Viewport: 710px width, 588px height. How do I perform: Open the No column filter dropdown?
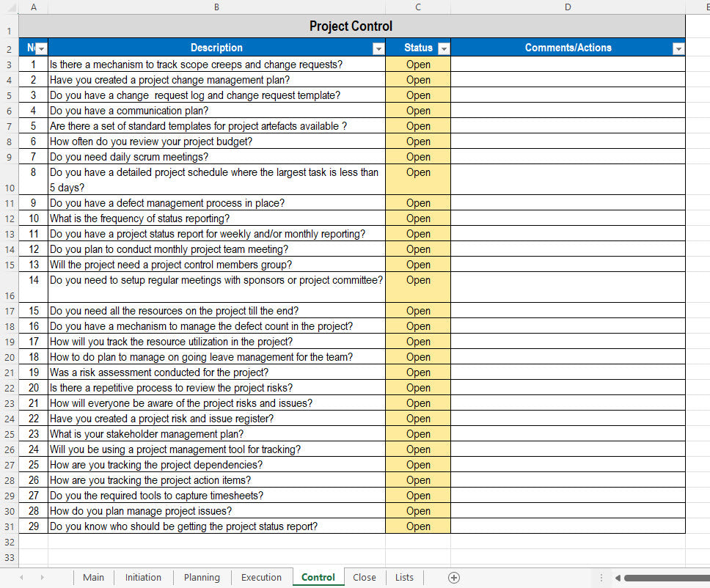pos(41,47)
